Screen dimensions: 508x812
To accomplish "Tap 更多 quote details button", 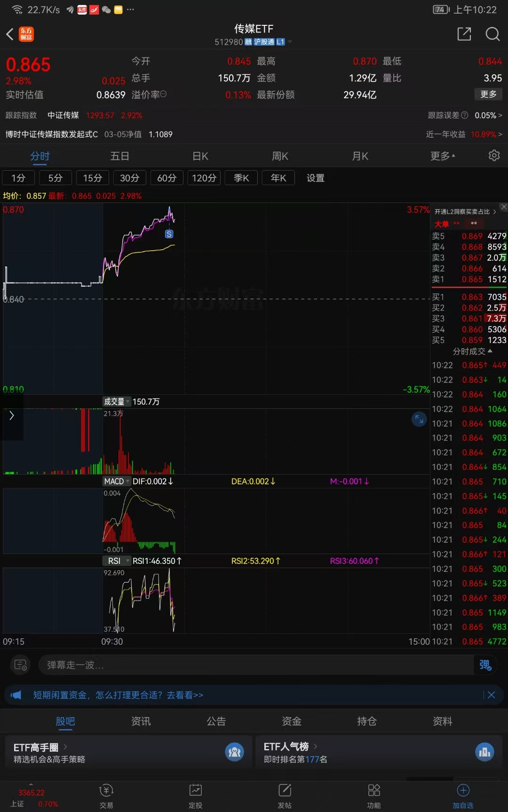I will pos(488,94).
